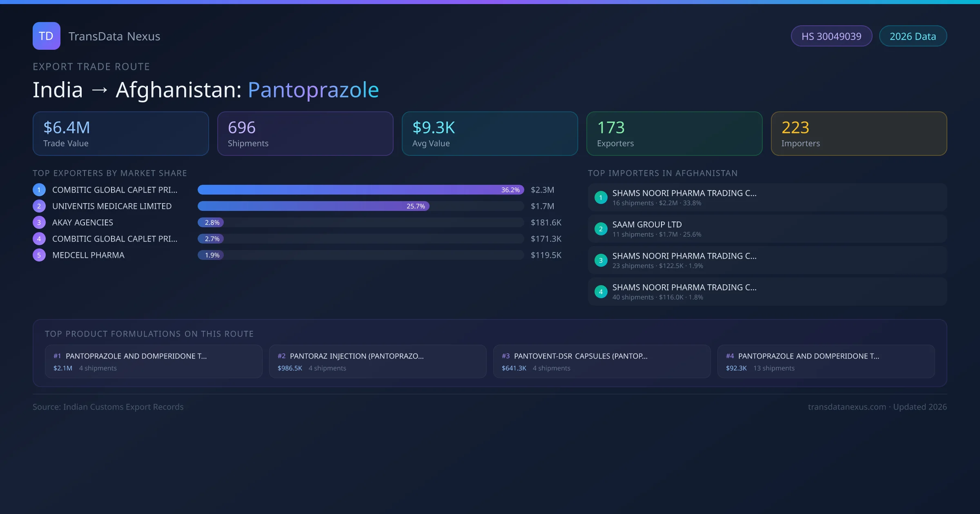Click the green rank 4 importer badge
This screenshot has width=980, height=514.
pyautogui.click(x=600, y=292)
